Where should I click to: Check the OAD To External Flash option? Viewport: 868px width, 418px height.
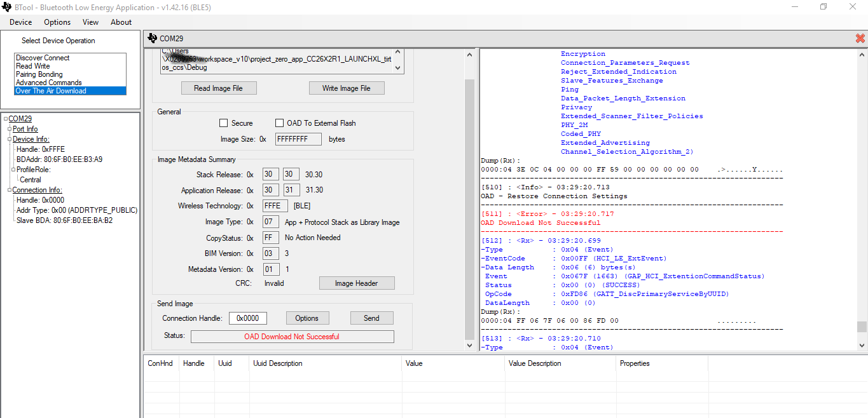pos(279,123)
